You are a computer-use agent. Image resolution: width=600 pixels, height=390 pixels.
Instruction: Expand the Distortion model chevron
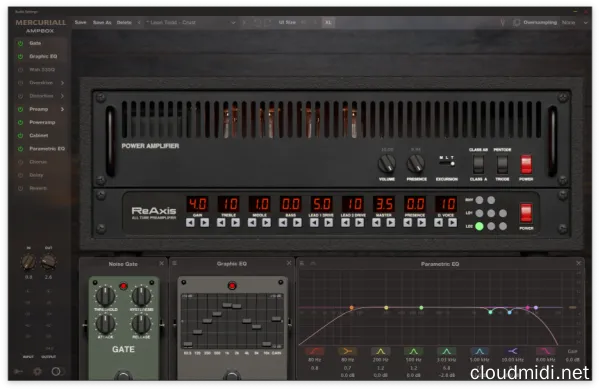tap(62, 96)
